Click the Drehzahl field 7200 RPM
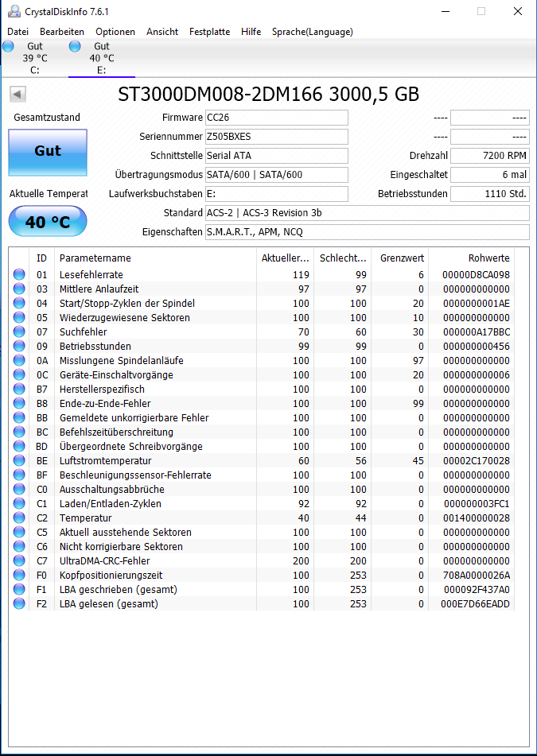The width and height of the screenshot is (537, 756). pyautogui.click(x=490, y=156)
